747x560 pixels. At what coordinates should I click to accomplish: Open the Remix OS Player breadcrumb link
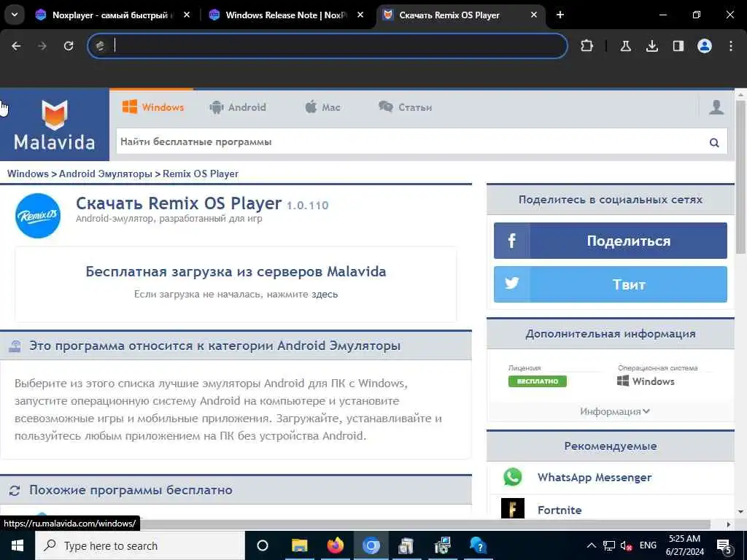[201, 174]
